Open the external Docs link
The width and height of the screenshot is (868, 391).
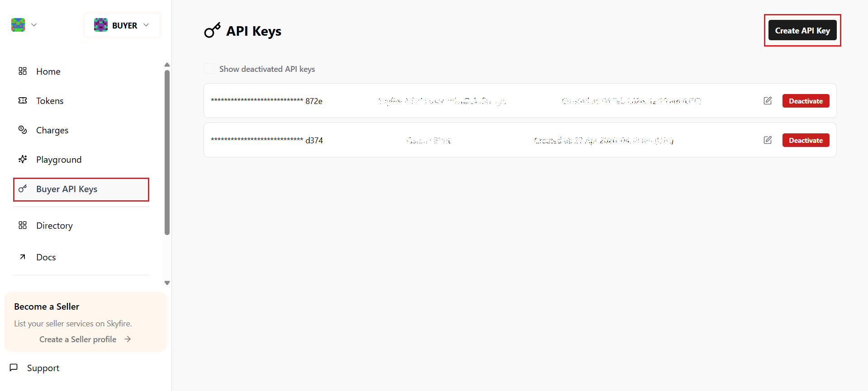click(46, 257)
